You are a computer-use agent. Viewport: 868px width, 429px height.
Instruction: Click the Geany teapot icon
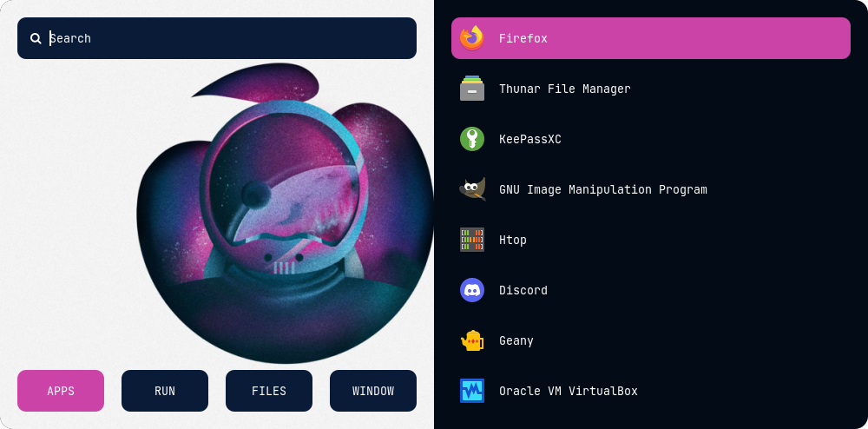(472, 340)
